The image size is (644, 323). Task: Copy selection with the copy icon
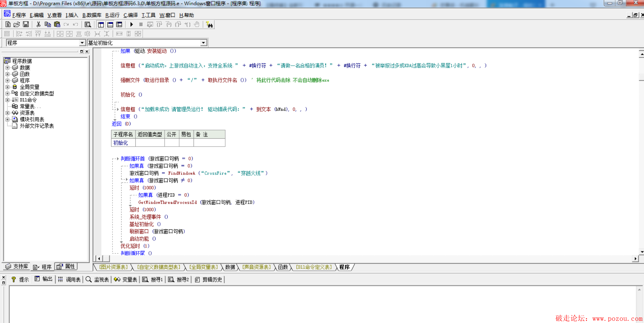[48, 25]
